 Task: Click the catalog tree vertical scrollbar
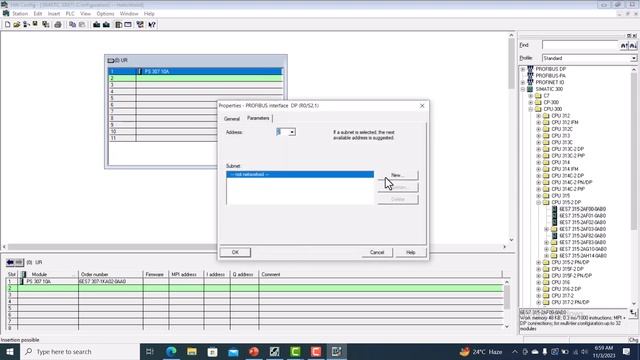pos(634,188)
